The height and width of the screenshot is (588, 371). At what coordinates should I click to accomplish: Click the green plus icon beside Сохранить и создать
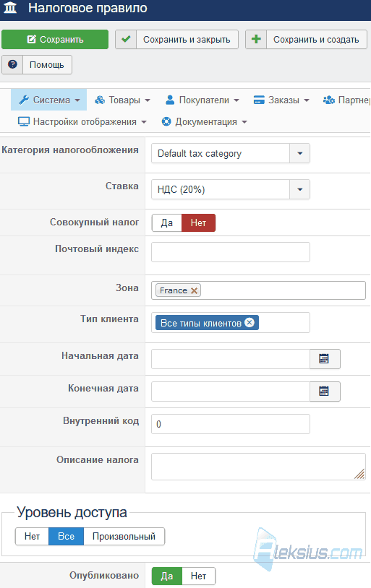pos(256,39)
